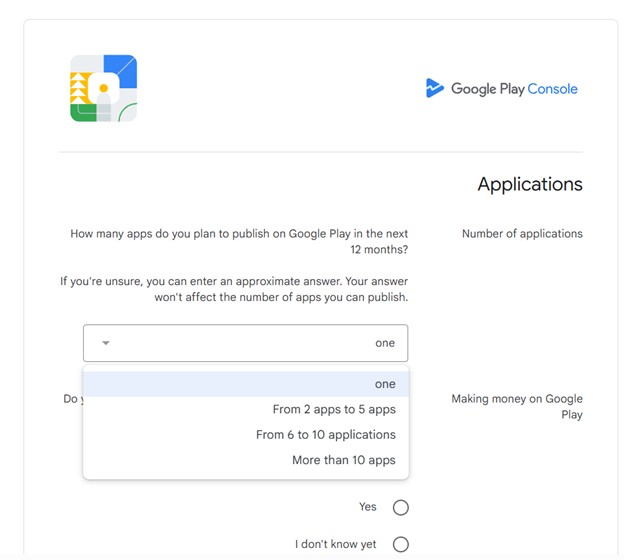Click the yellow circle in the header illustration
The height and width of the screenshot is (560, 624).
[103, 89]
